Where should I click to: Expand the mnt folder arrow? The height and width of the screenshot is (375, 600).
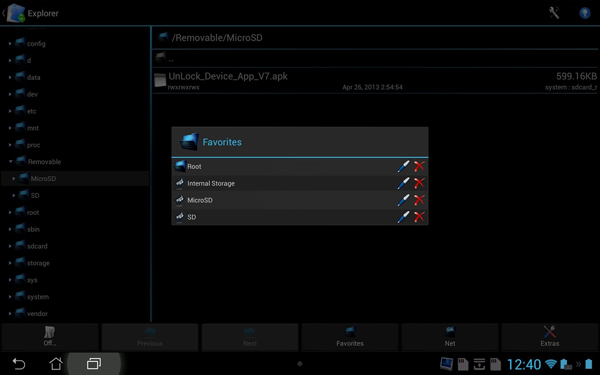pos(10,128)
